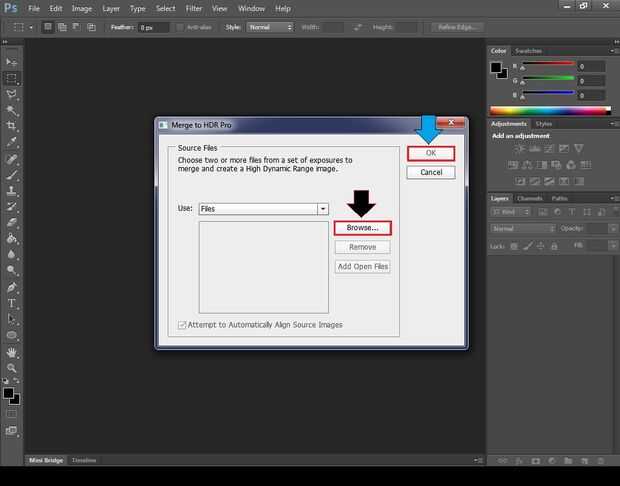620x486 pixels.
Task: Click Cancel in Merge to HDR Pro
Action: point(431,172)
